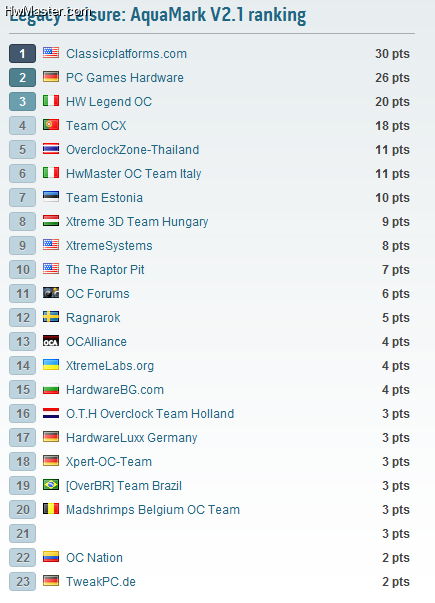Open the PC Games Hardware team link
435x603 pixels.
[125, 78]
